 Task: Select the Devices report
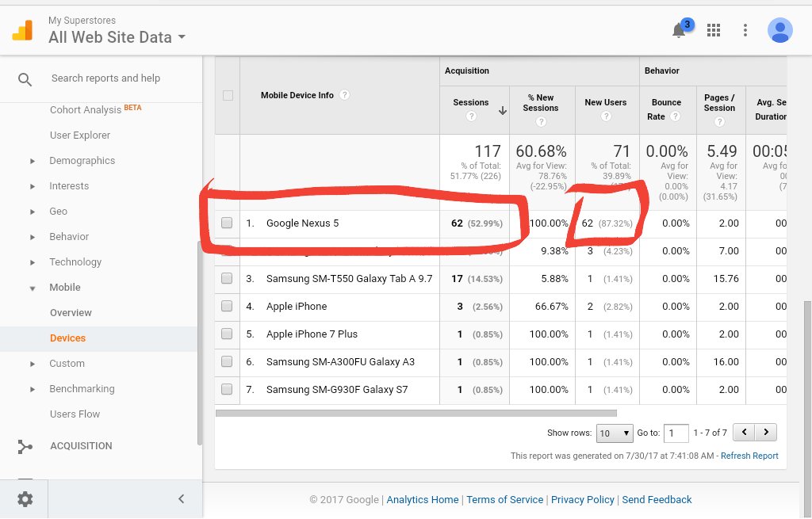[x=68, y=338]
